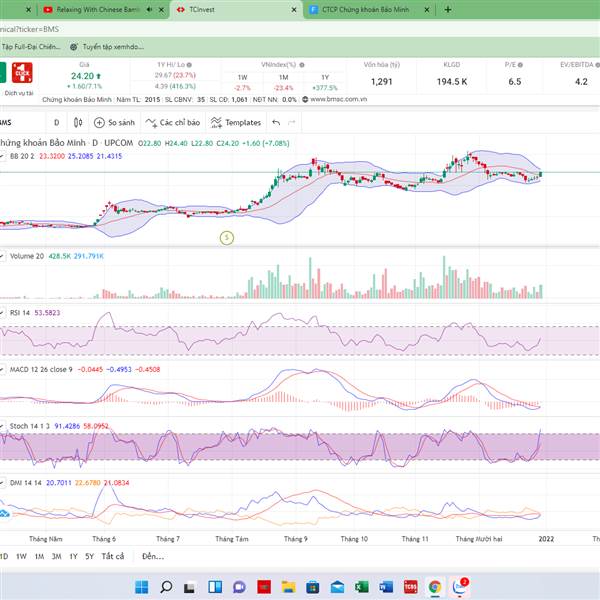This screenshot has width=600, height=600.
Task: Click the red 1-Click service icon
Action: click(22, 73)
